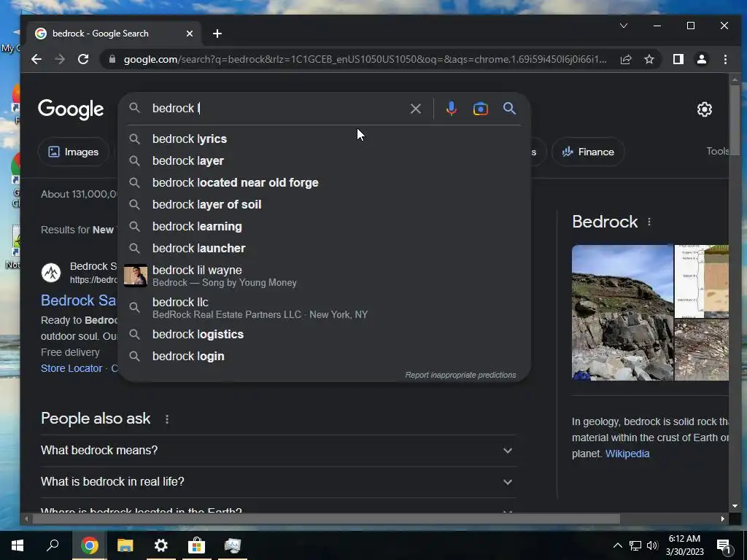Reload the page with refresh icon

coord(83,59)
